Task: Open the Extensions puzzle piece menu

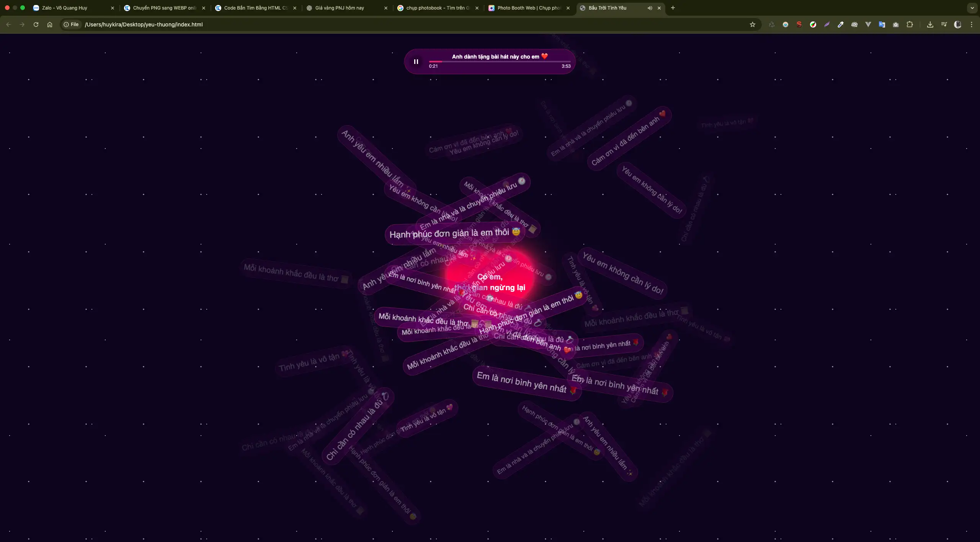Action: tap(910, 24)
